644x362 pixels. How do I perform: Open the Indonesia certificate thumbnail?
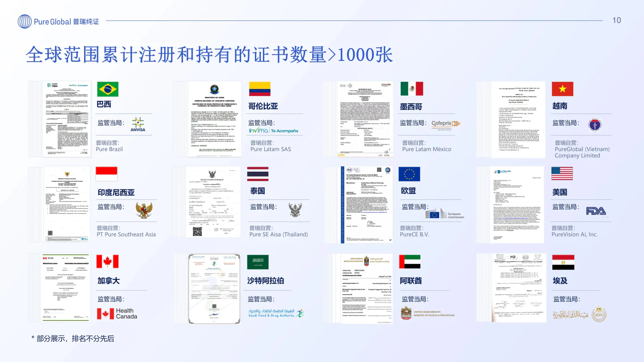66,204
